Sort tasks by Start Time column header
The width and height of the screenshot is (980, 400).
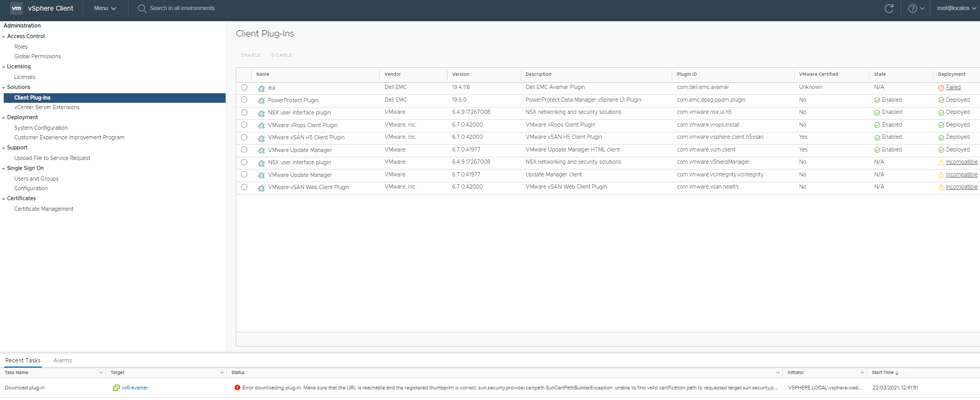[x=883, y=372]
